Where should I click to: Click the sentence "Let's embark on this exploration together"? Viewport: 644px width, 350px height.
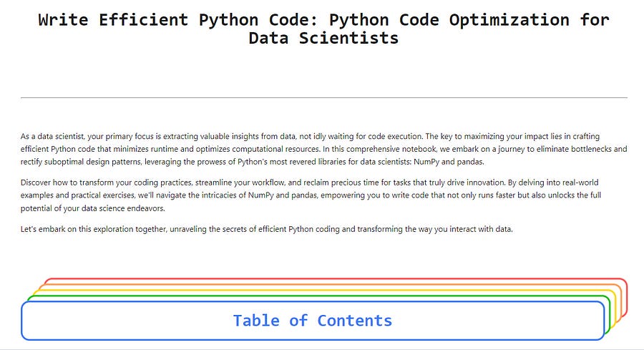click(x=267, y=229)
